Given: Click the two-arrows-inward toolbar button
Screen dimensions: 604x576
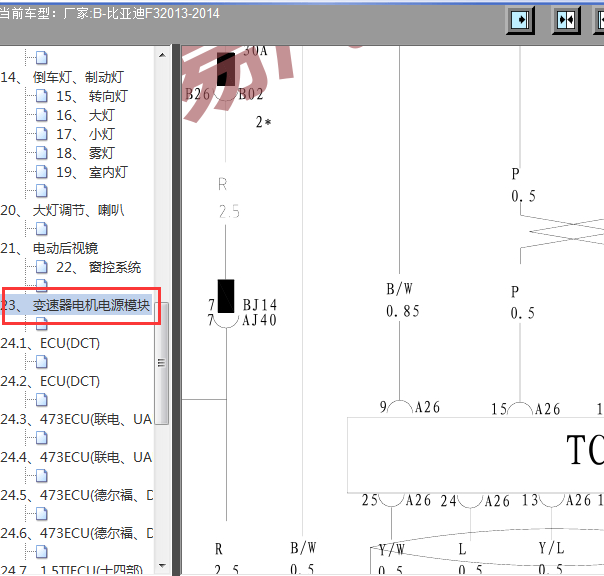Looking at the screenshot, I should point(566,19).
